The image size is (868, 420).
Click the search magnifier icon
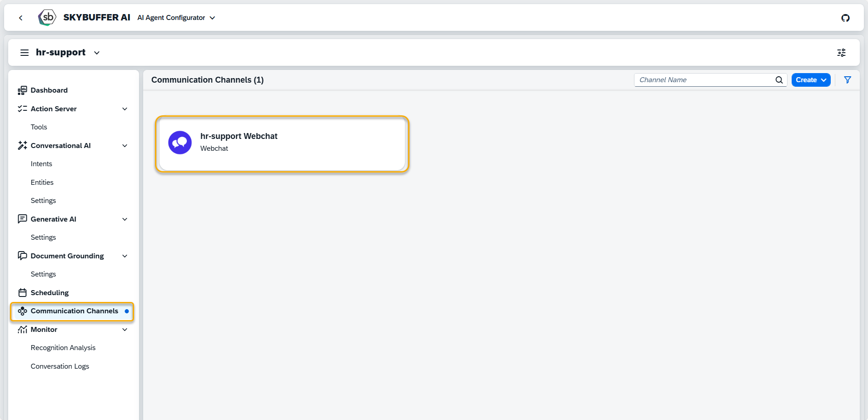click(x=779, y=80)
